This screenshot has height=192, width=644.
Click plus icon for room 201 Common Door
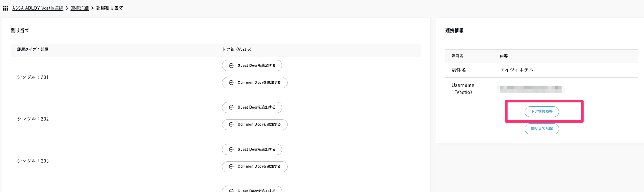231,83
